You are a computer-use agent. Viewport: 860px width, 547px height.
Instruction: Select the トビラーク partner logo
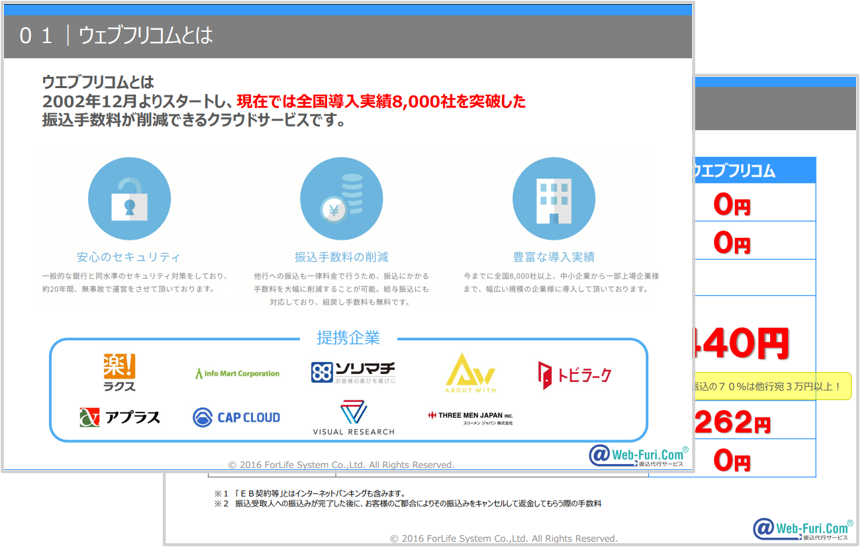[574, 375]
